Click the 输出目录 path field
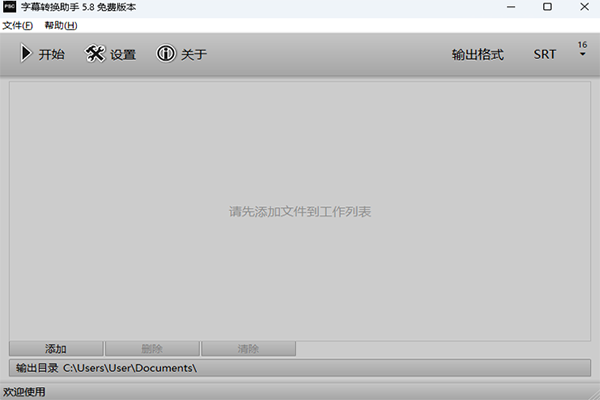 (300, 368)
